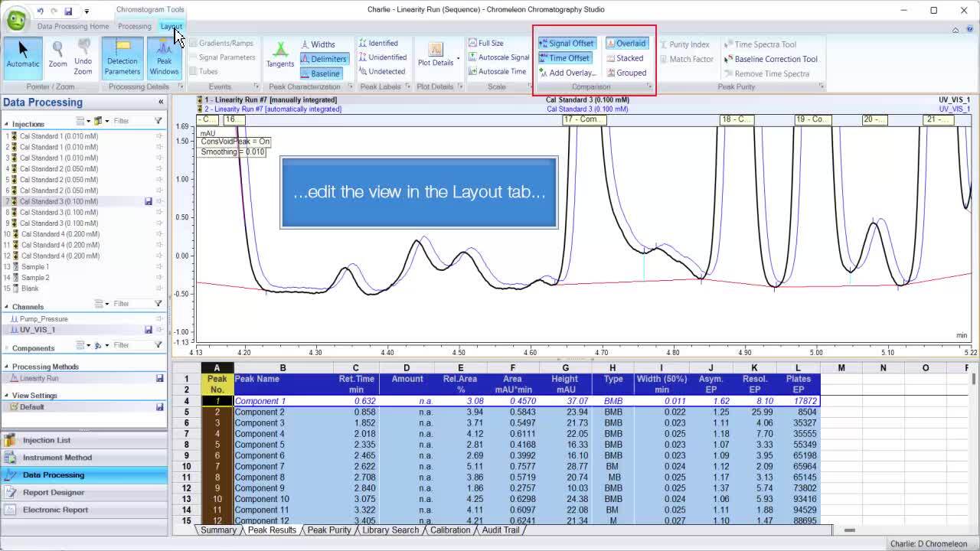Switch to the Peak Purity sheet tab

(328, 530)
